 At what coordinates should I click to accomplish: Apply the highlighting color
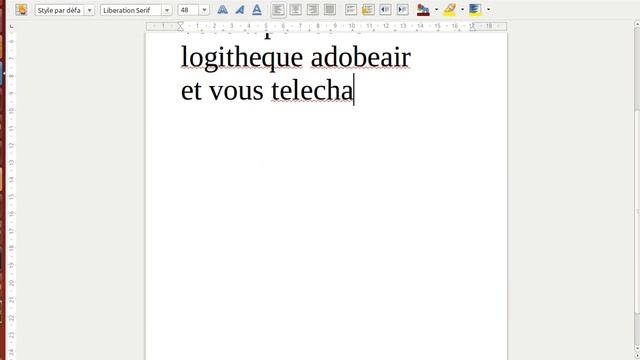pos(449,10)
